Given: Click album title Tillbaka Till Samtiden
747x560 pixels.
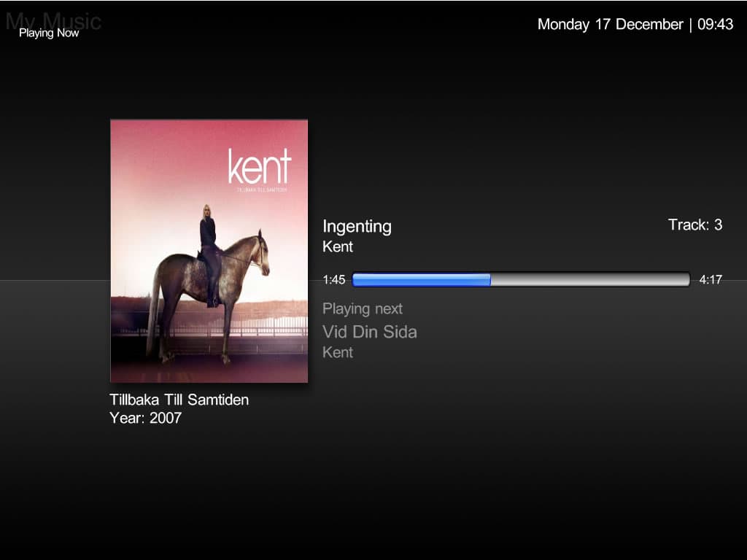Looking at the screenshot, I should click(179, 400).
